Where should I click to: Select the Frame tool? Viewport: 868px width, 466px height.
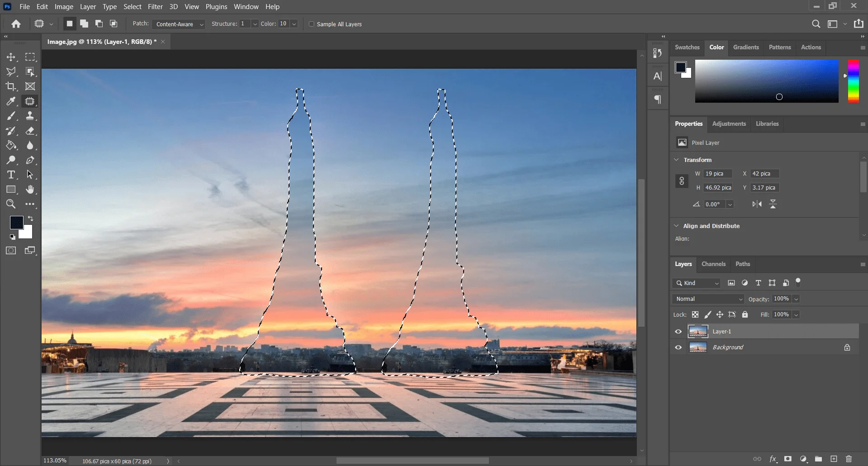click(30, 86)
